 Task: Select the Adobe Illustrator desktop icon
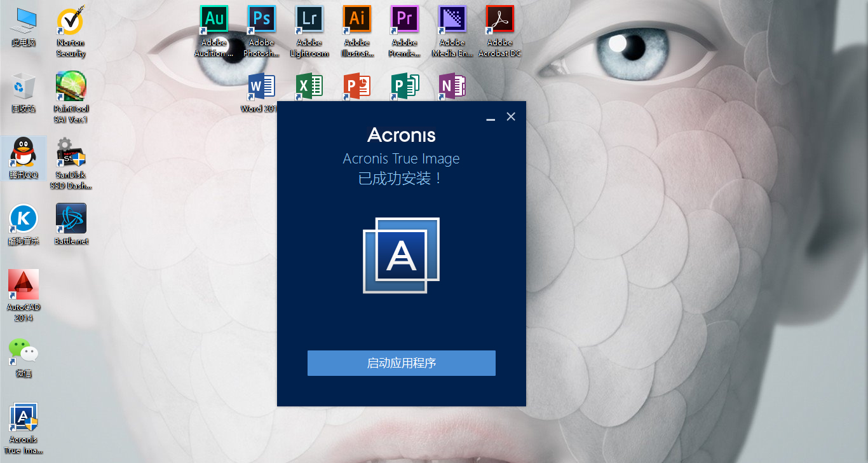click(x=357, y=31)
